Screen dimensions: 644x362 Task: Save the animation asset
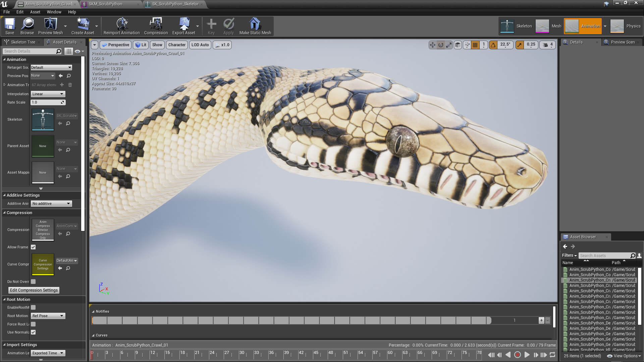click(10, 26)
